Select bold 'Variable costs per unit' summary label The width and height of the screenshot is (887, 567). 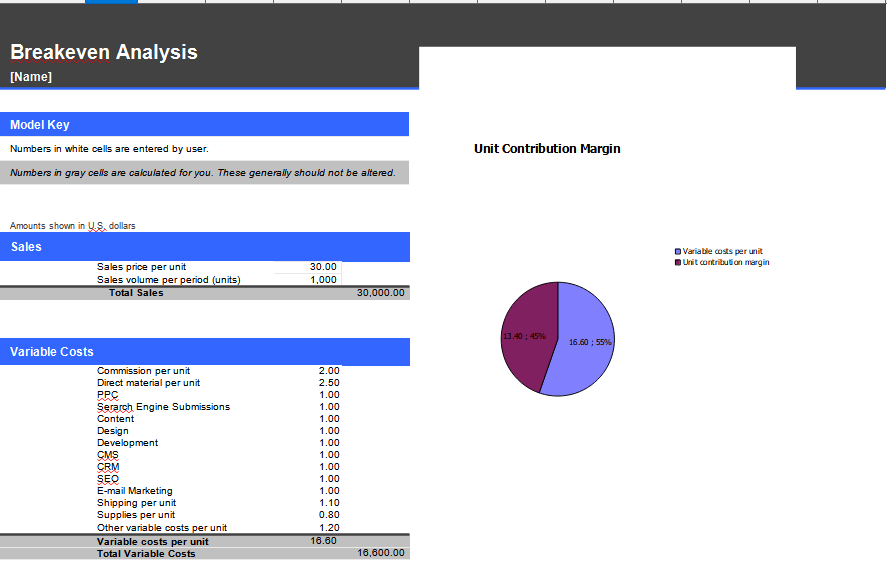point(153,542)
